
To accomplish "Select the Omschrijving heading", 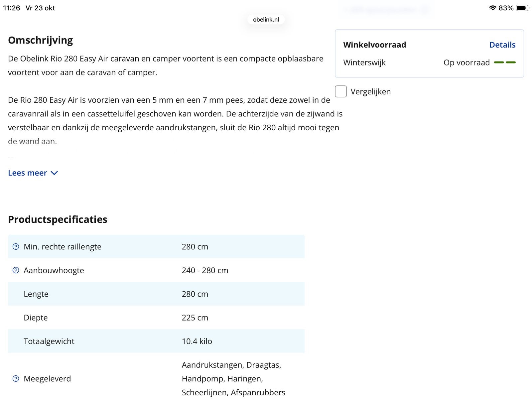I will coord(41,40).
